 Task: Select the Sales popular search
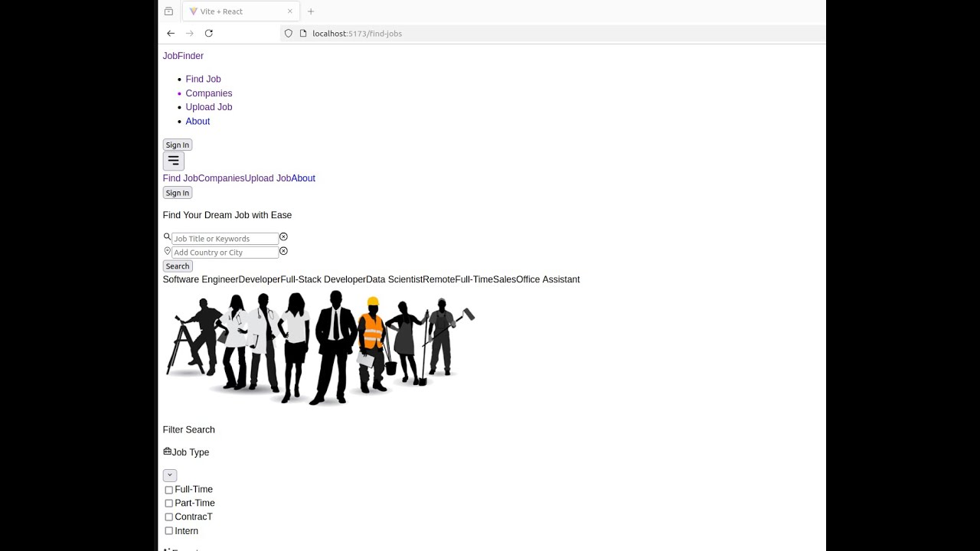[505, 279]
